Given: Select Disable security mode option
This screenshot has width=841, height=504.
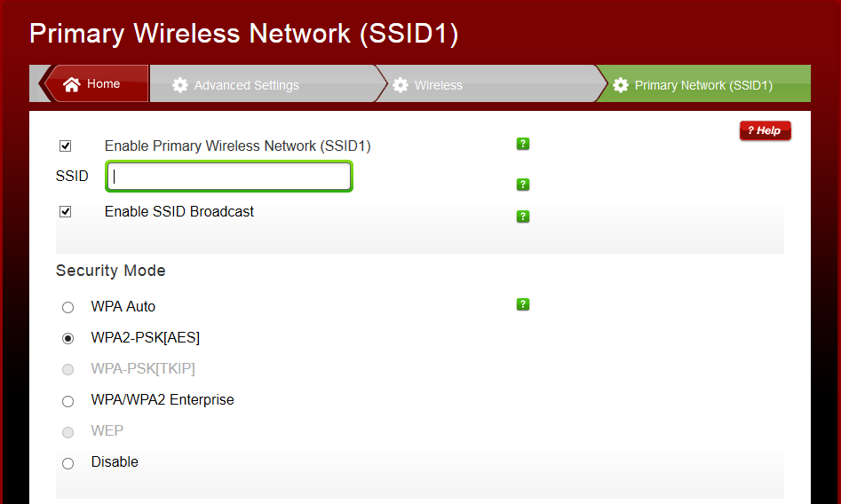Looking at the screenshot, I should 68,463.
